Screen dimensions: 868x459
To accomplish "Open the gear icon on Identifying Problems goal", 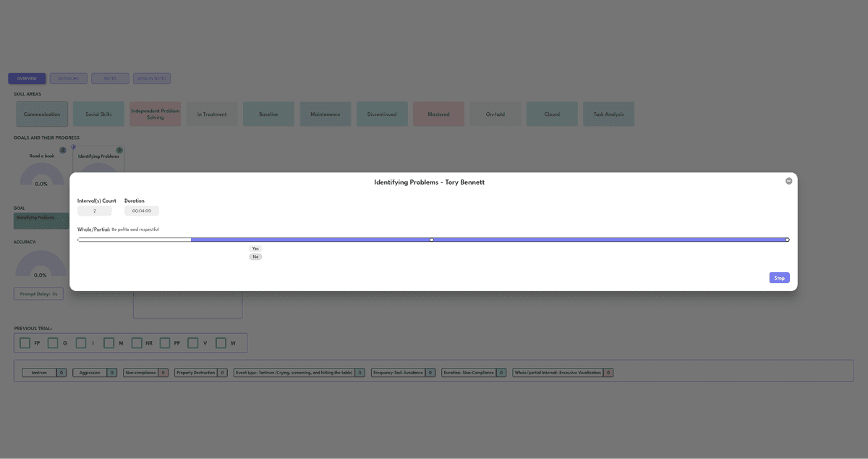I will click(x=119, y=150).
